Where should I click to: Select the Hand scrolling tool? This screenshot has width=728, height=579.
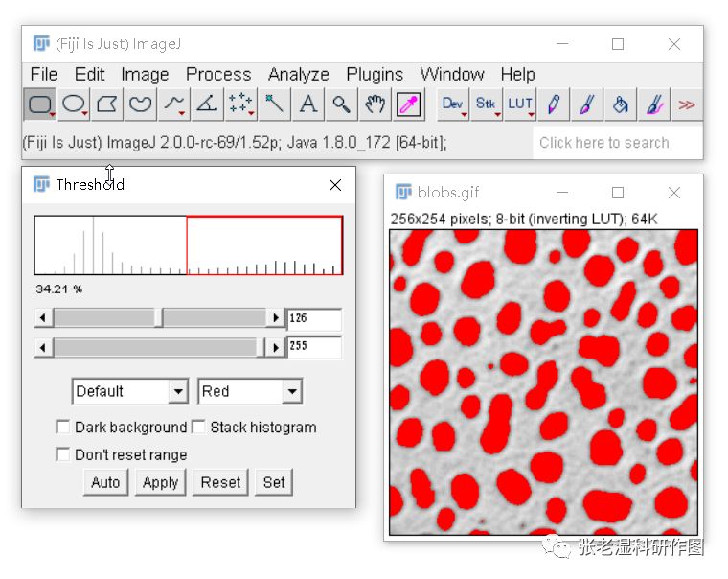point(375,104)
